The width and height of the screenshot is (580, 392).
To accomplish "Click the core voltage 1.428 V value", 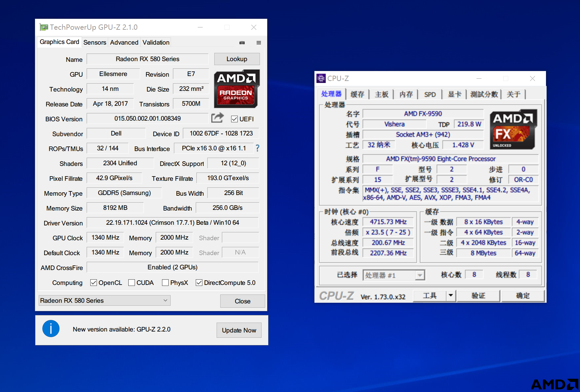I will (463, 145).
